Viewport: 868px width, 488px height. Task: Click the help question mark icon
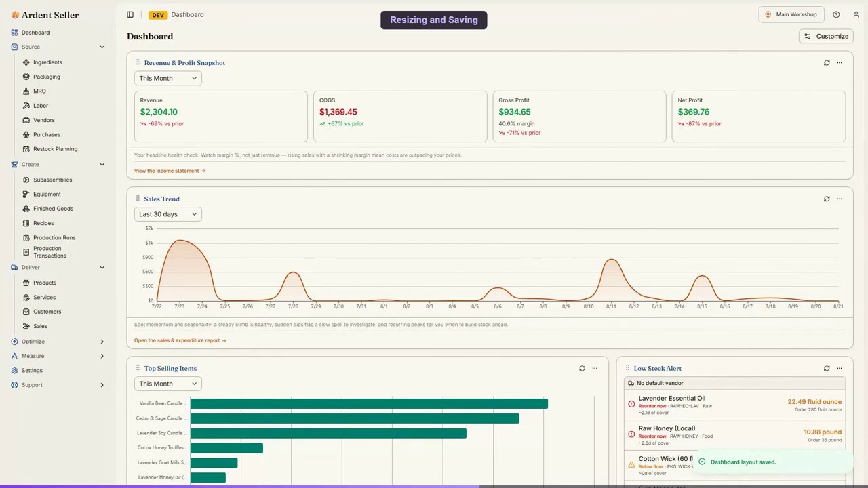(x=836, y=14)
